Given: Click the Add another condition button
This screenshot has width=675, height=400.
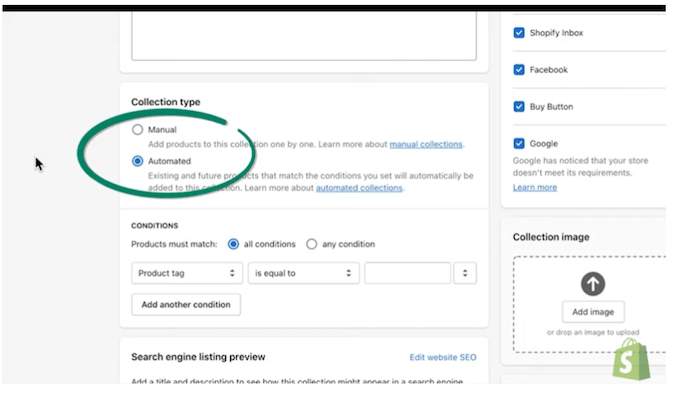Looking at the screenshot, I should pos(186,304).
